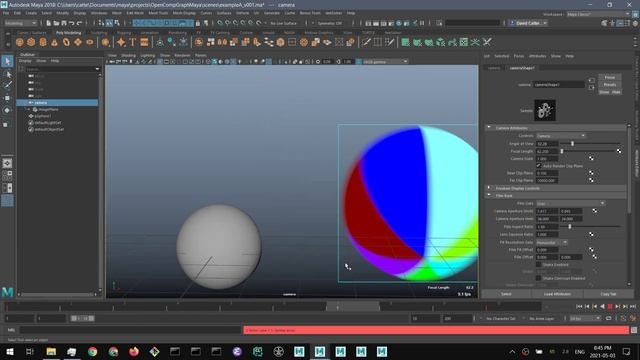Enable Shake Overscan Enabled checkbox
Screen dimensions: 640x360
(x=539, y=278)
